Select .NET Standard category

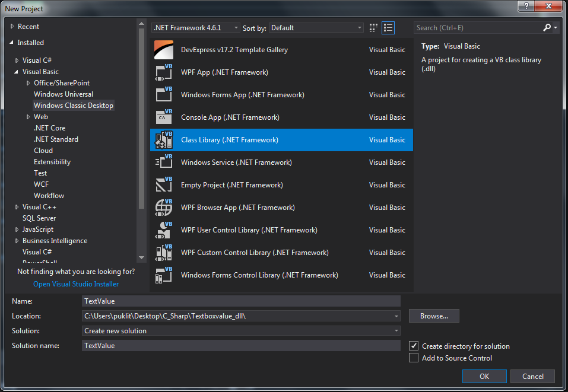coord(56,139)
